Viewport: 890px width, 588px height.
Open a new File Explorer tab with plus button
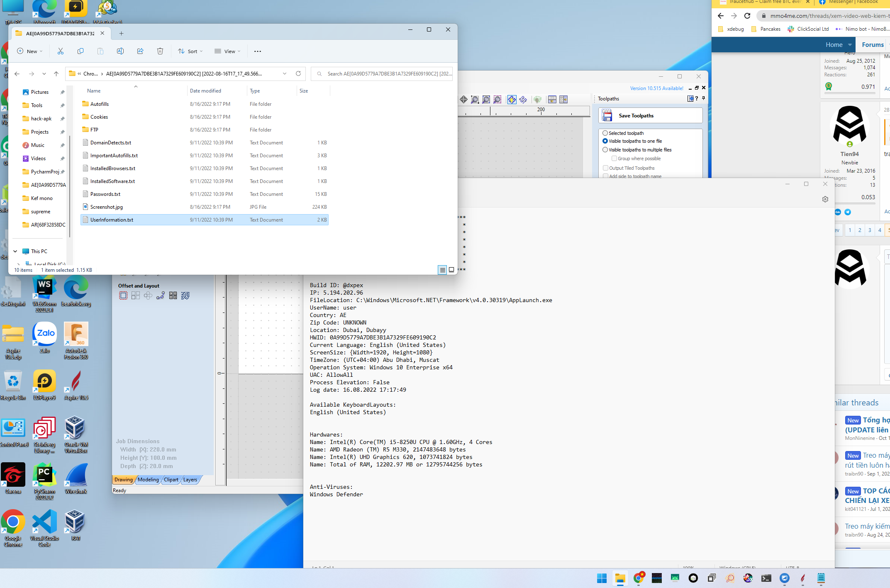pyautogui.click(x=121, y=33)
